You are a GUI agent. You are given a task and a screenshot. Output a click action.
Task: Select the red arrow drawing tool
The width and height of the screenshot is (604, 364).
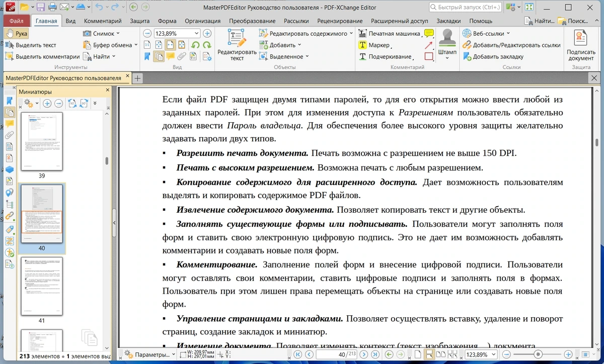(x=429, y=45)
